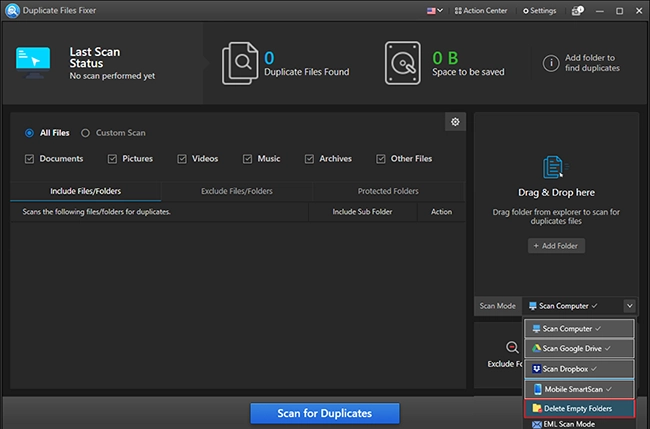Switch to Include Files/Folders tab
This screenshot has width=650, height=429.
point(85,191)
